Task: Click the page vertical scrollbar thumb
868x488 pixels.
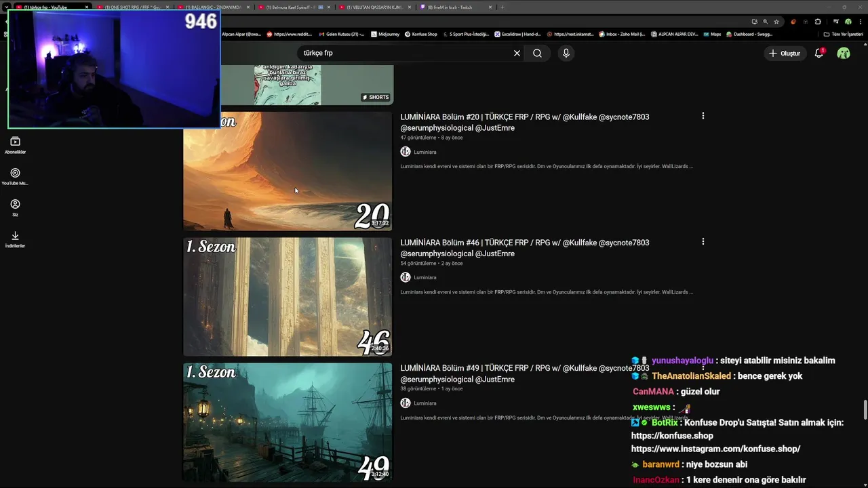Action: point(865,410)
